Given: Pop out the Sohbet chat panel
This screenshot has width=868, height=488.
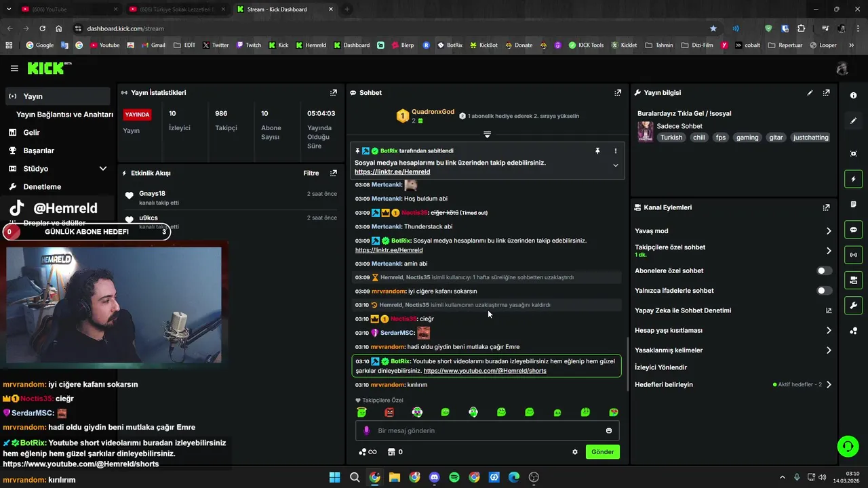Looking at the screenshot, I should point(618,93).
